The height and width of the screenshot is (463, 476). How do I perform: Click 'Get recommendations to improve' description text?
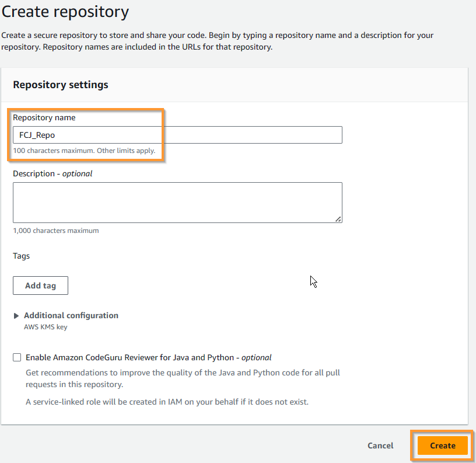(183, 378)
